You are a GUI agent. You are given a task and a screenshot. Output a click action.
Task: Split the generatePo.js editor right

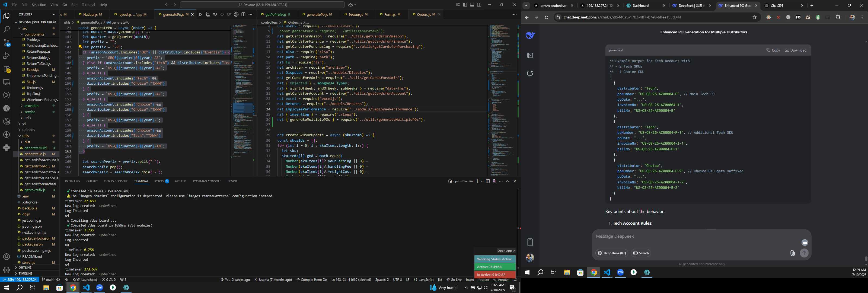(x=243, y=14)
